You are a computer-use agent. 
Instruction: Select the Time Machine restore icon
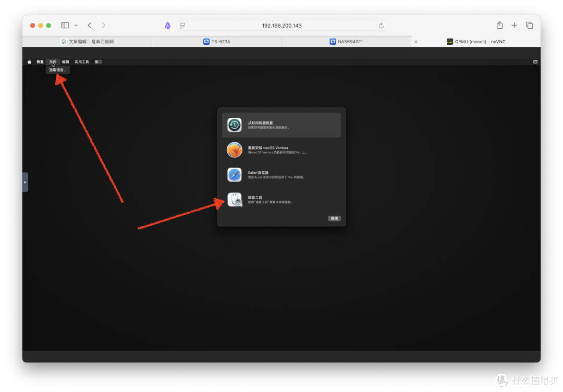coord(235,125)
